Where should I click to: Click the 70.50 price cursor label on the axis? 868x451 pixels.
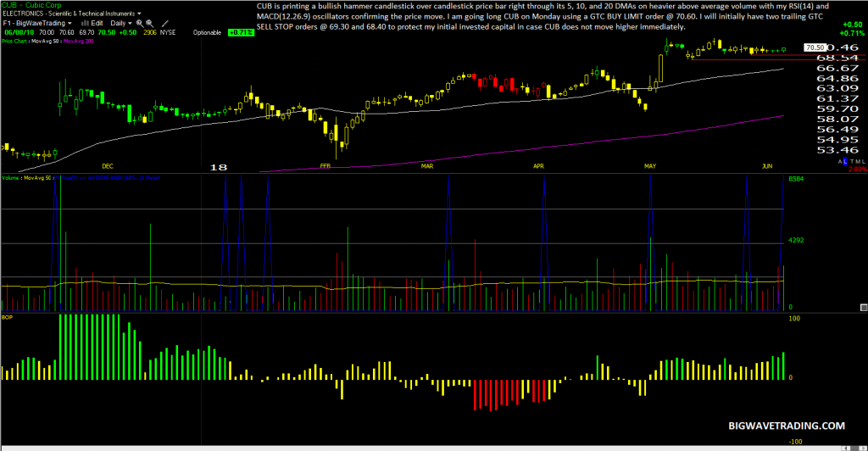click(x=815, y=48)
